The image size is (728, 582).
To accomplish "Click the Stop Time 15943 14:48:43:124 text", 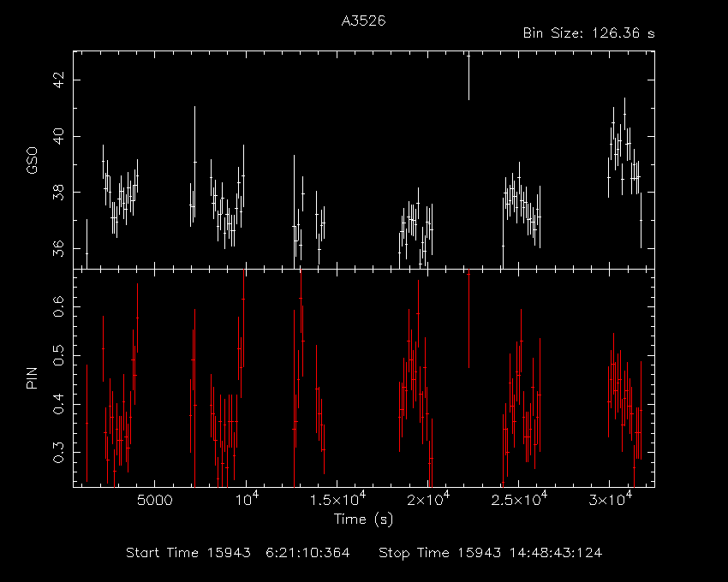I will point(490,553).
